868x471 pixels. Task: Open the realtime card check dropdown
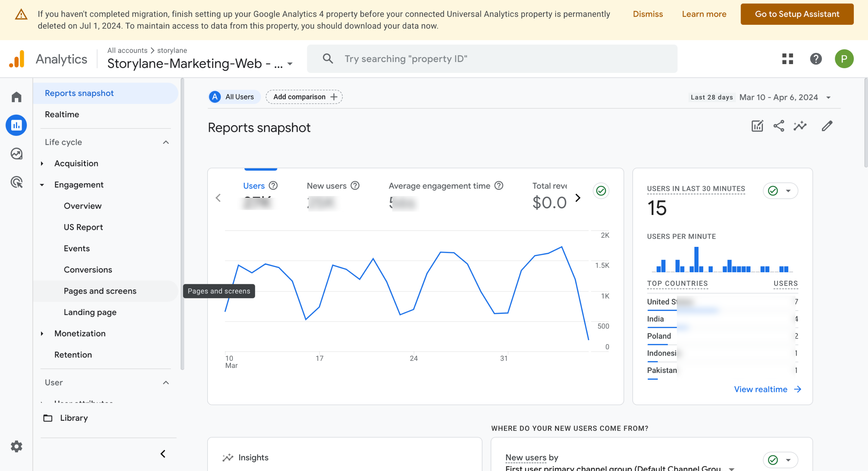tap(780, 191)
